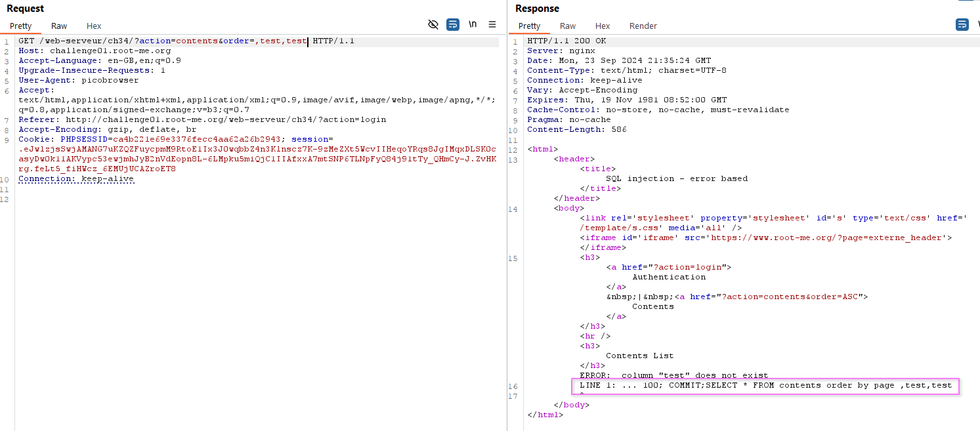Click Vary: Accept-Encoding response header
Image resolution: width=980 pixels, height=431 pixels.
pos(582,90)
